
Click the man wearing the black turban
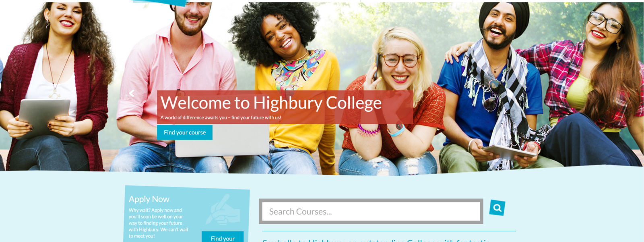pyautogui.click(x=495, y=89)
